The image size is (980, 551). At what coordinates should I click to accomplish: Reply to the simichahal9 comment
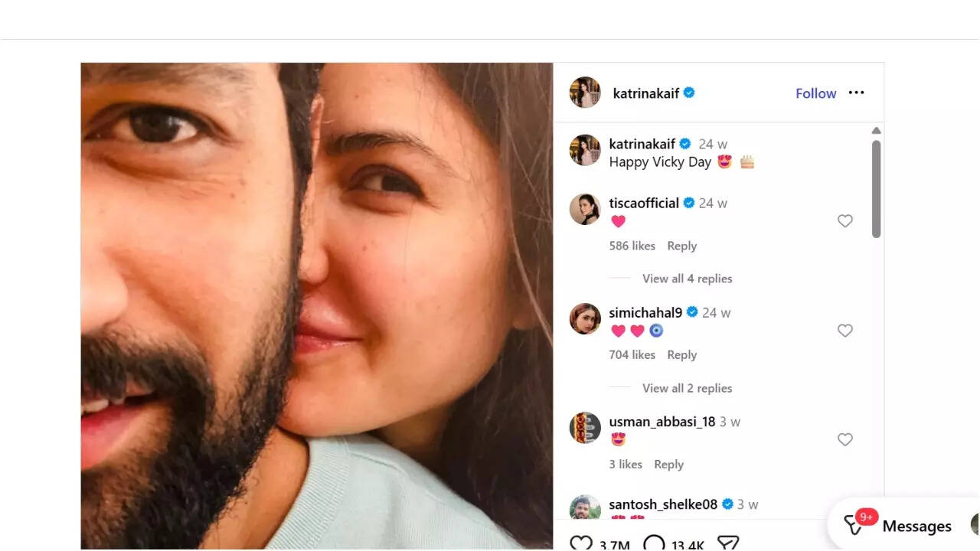tap(681, 355)
